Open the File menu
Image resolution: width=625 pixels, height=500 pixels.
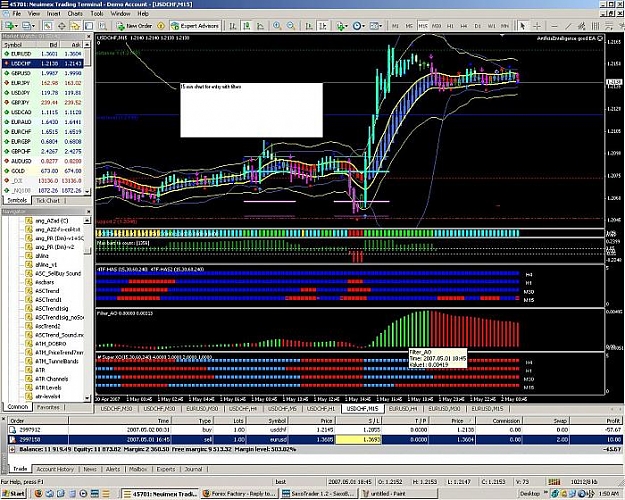click(16, 14)
